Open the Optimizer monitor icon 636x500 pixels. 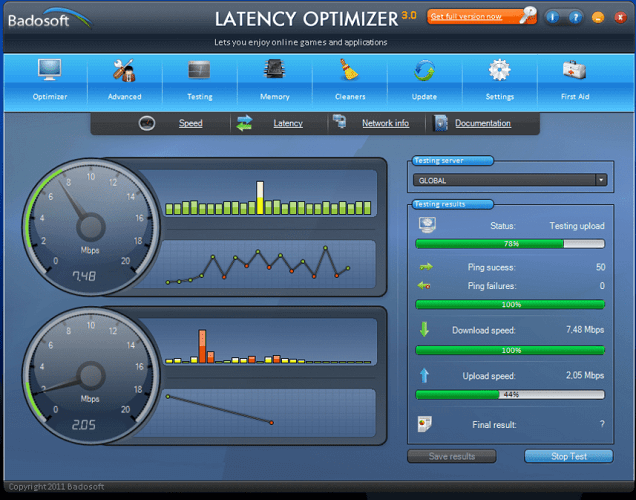click(x=49, y=70)
